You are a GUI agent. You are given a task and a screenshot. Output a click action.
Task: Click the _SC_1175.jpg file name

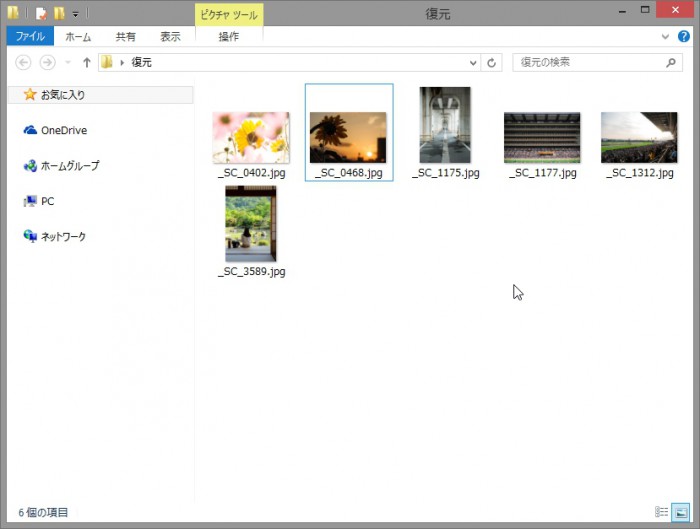(x=446, y=173)
